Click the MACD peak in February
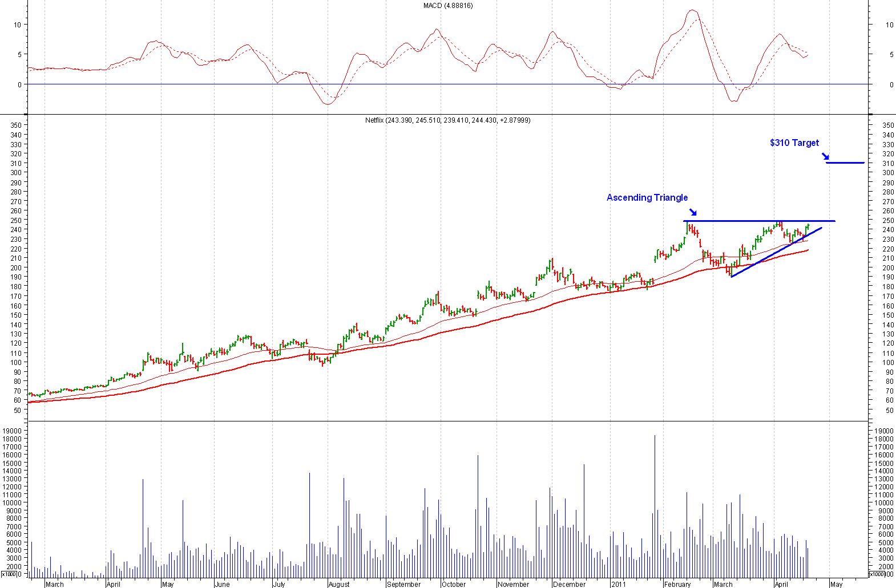896x588 pixels. coord(692,10)
